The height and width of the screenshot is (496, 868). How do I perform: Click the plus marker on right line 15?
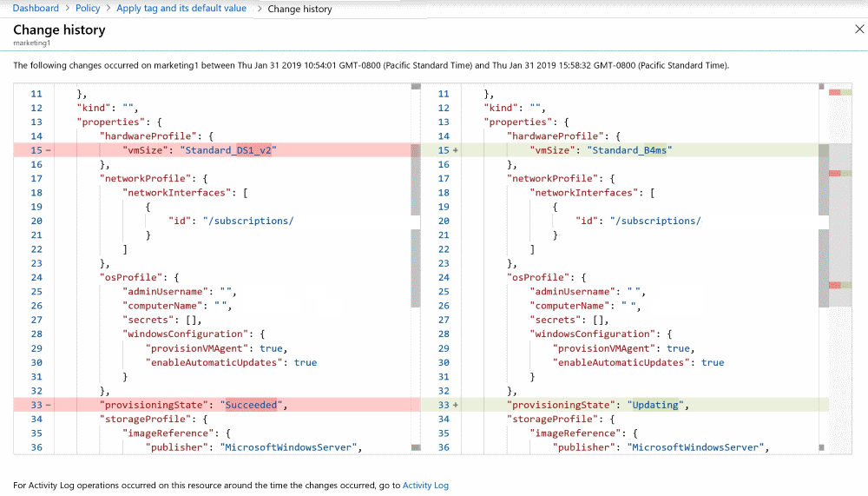[x=455, y=150]
